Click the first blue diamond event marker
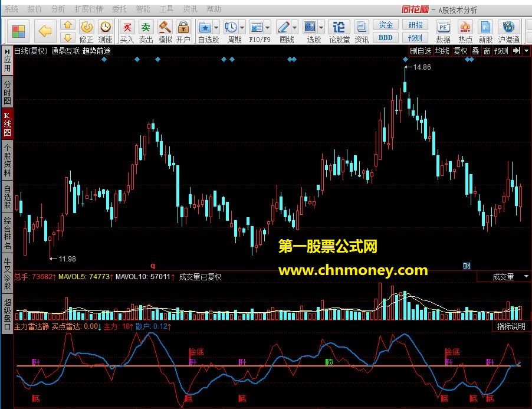The height and width of the screenshot is (409, 532). pyautogui.click(x=104, y=60)
